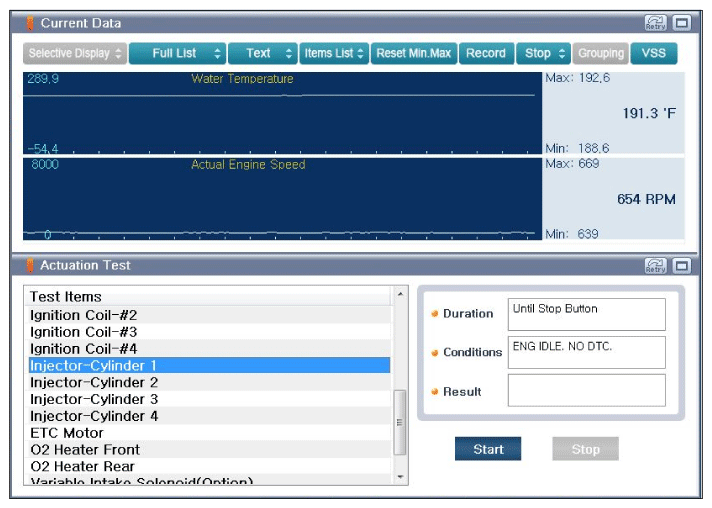Click the Max: 669 reading

572,163
